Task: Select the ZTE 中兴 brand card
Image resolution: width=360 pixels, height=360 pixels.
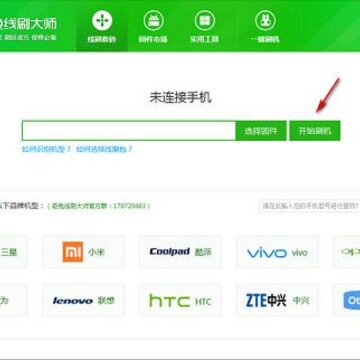Action: 277,300
